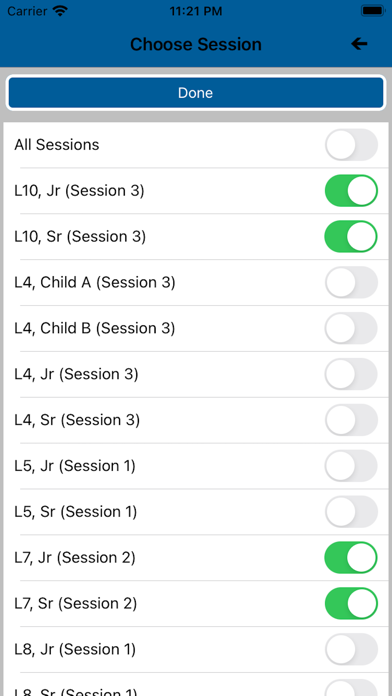This screenshot has width=392, height=696.
Task: Select the L4, Child A (Session 3) label
Action: (x=95, y=282)
